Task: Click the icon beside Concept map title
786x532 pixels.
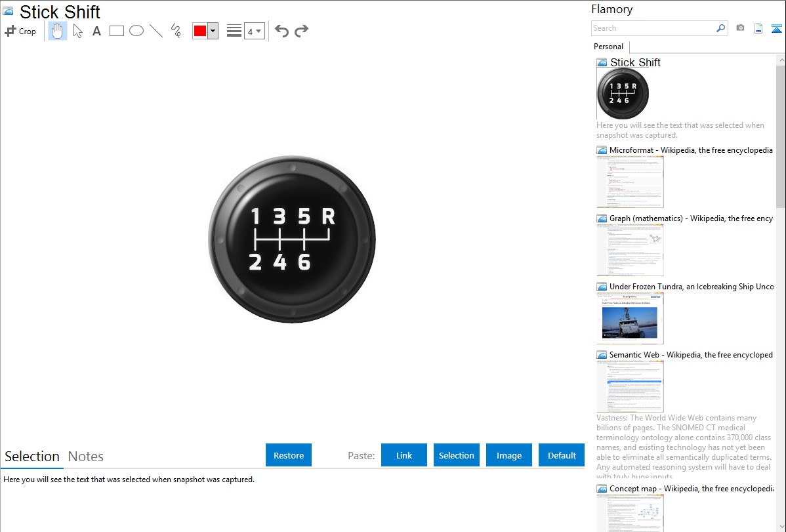Action: pos(602,489)
